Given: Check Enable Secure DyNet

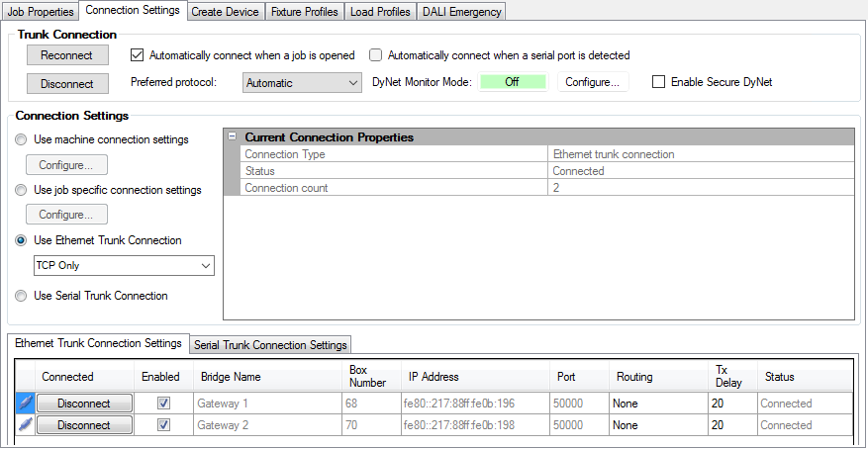Looking at the screenshot, I should point(658,82).
